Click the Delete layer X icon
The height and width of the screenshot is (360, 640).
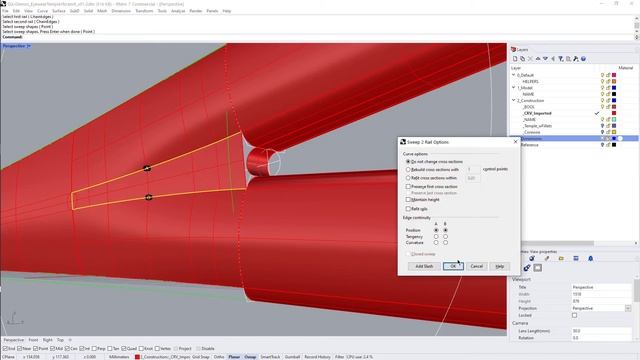coord(530,59)
